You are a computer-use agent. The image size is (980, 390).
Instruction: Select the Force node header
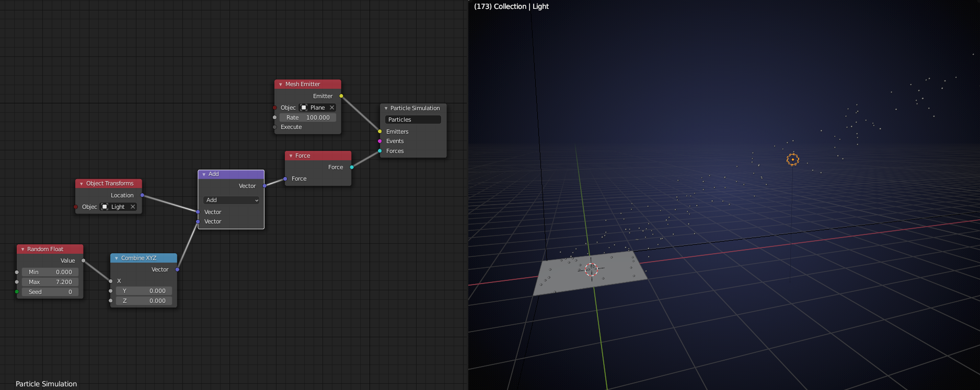pyautogui.click(x=318, y=156)
